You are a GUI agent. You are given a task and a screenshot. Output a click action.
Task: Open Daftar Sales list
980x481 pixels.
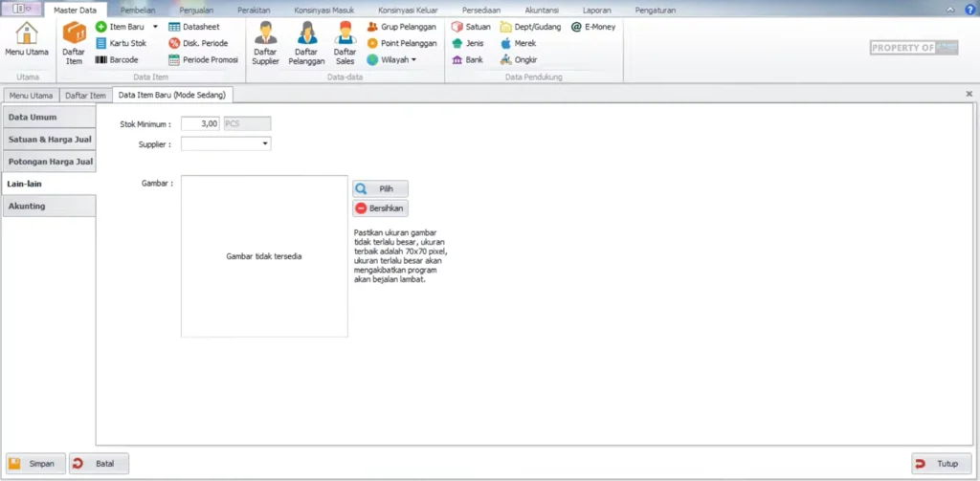point(345,42)
